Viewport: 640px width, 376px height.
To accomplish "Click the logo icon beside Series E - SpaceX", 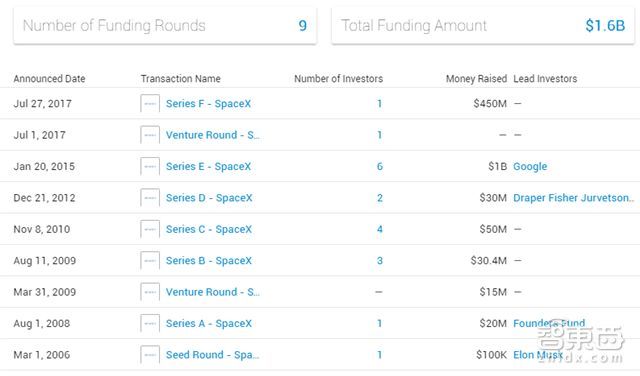I will point(150,167).
